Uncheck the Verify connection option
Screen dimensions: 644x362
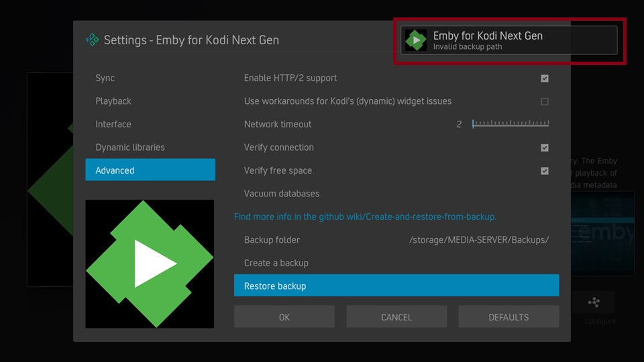click(x=544, y=148)
